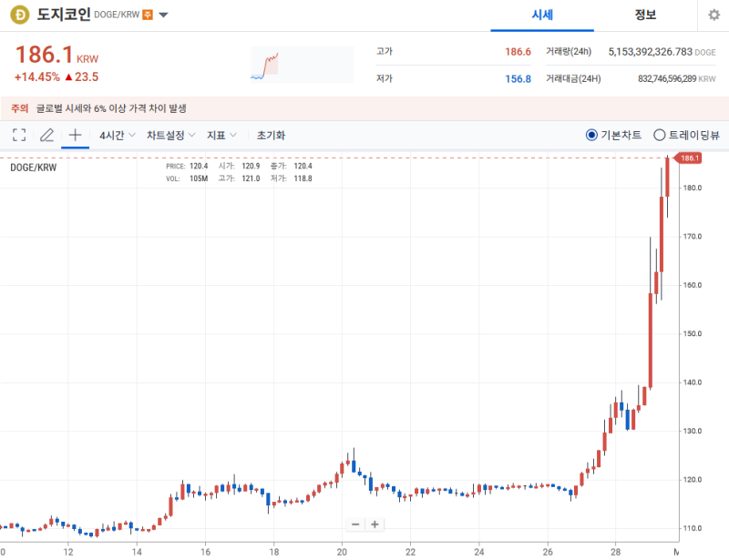Click the 초기화 reset button
The height and width of the screenshot is (560, 729).
271,136
